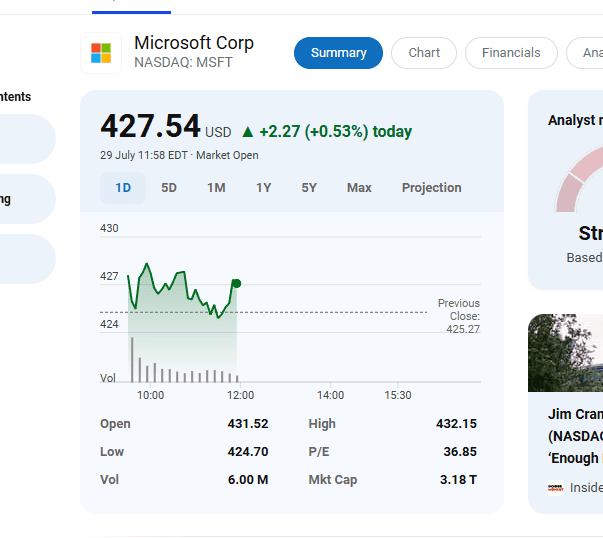Click the +2.27 (+0.53%) today text

click(x=336, y=132)
